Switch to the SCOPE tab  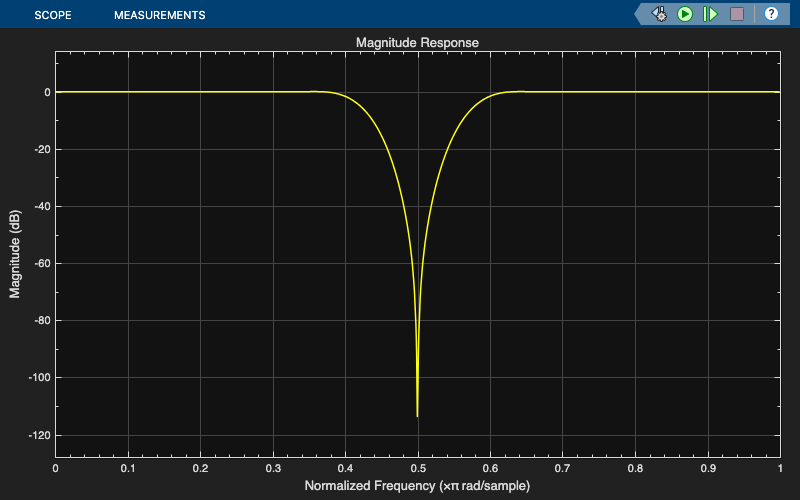(x=53, y=15)
